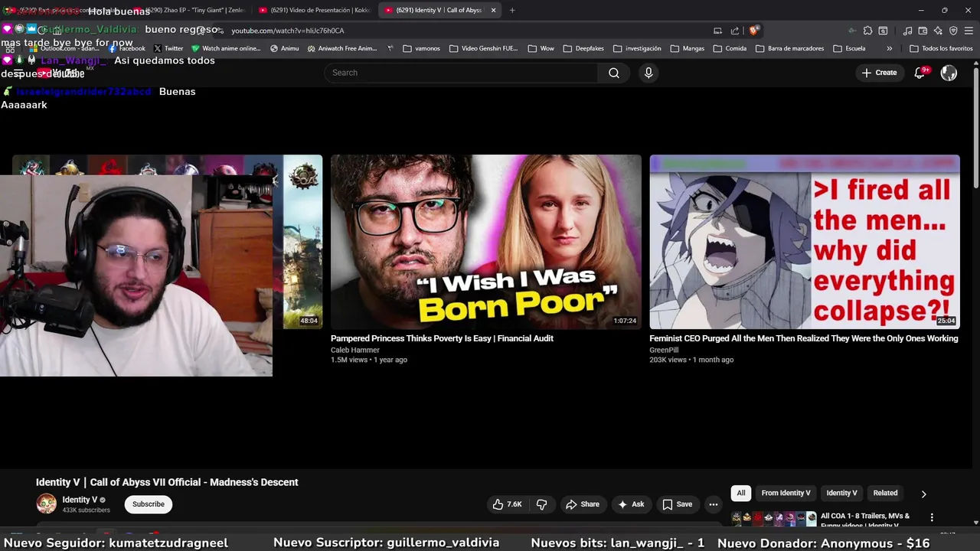Open the Identity V channel avatar

coord(47,504)
